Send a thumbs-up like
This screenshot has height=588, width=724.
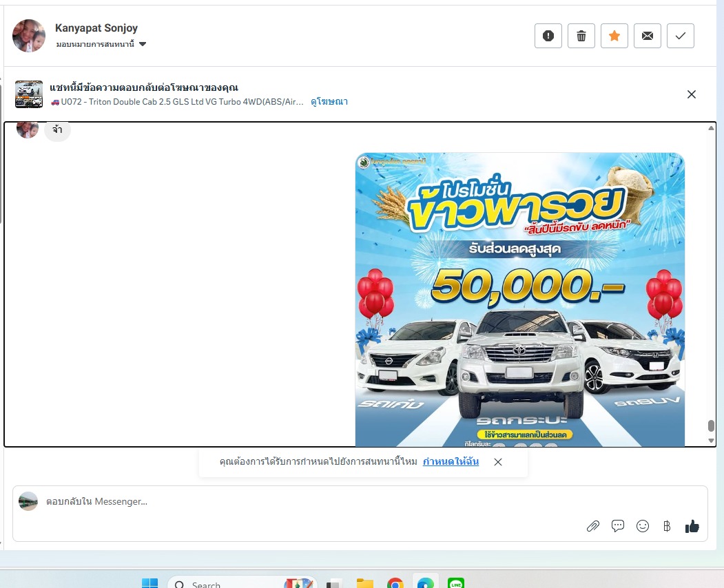(x=692, y=526)
